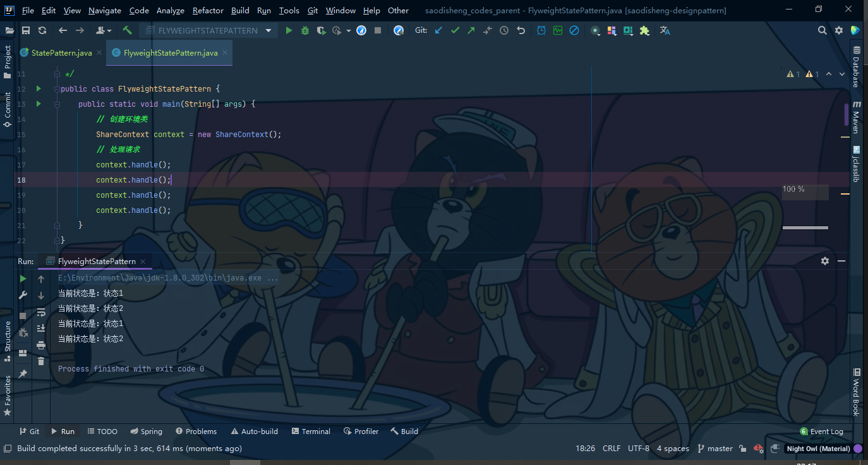Collapse the FlyweightStatePattern class fold marker

pos(57,89)
